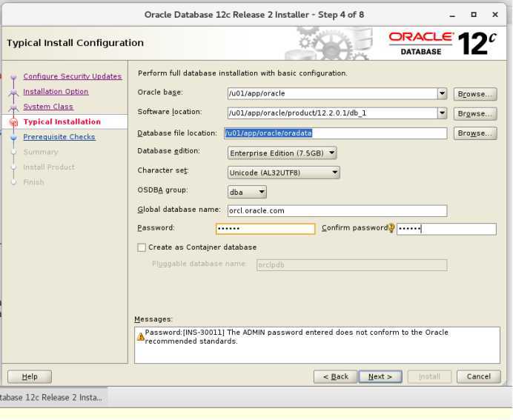Screen dimensions: 513x420
Task: Expand the Oracle base dropdown arrow
Action: [442, 93]
